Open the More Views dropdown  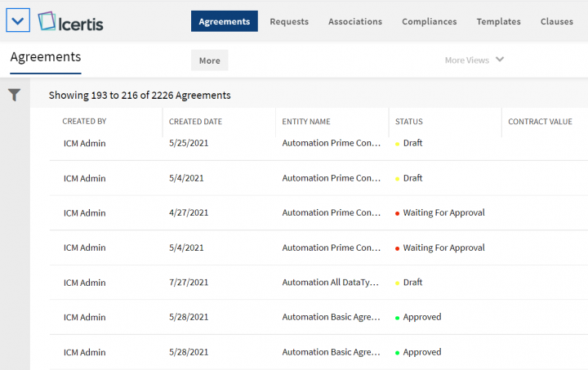(x=474, y=60)
